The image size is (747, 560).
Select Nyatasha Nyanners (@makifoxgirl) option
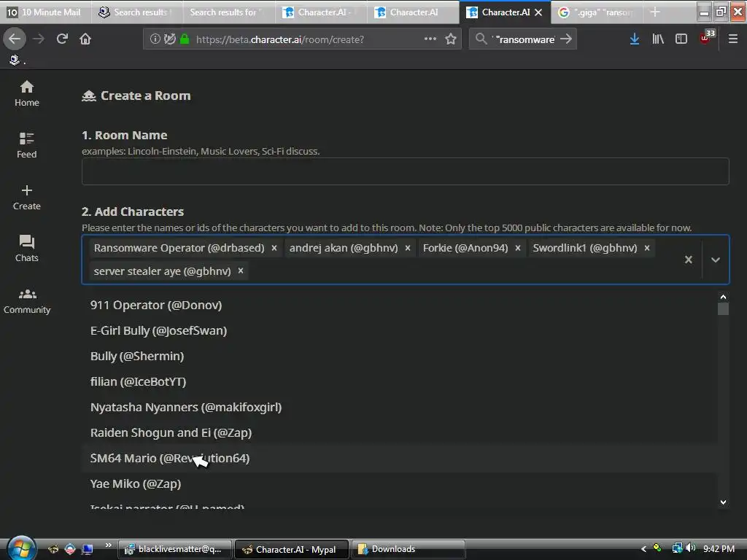click(x=399, y=407)
